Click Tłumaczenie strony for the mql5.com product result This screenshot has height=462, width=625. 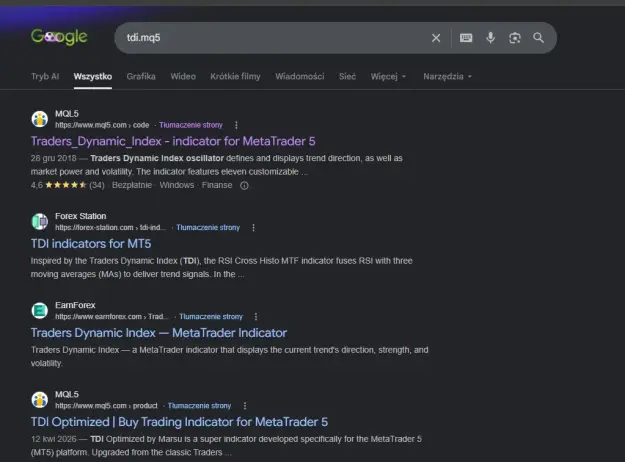point(199,406)
